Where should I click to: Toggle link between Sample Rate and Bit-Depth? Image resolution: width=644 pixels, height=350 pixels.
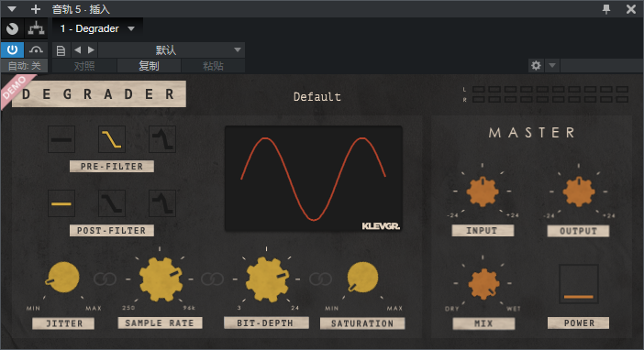pyautogui.click(x=212, y=279)
